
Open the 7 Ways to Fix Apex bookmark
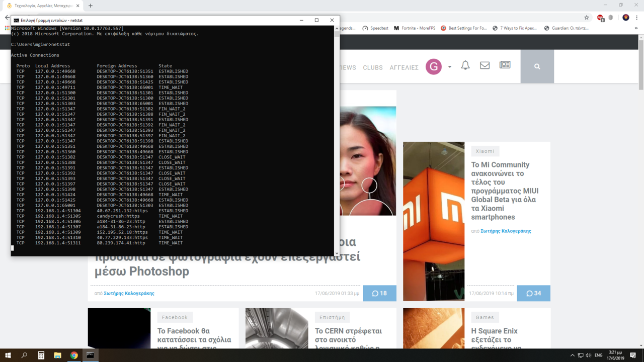click(x=514, y=28)
